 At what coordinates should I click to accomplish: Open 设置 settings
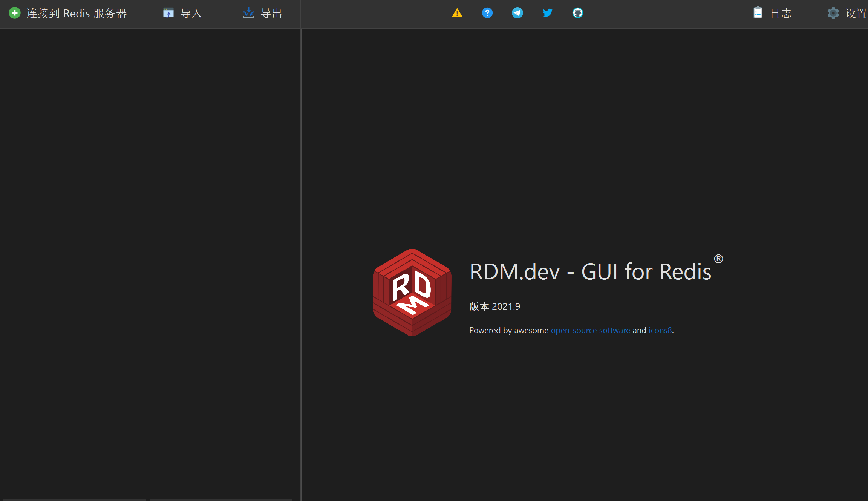[856, 14]
